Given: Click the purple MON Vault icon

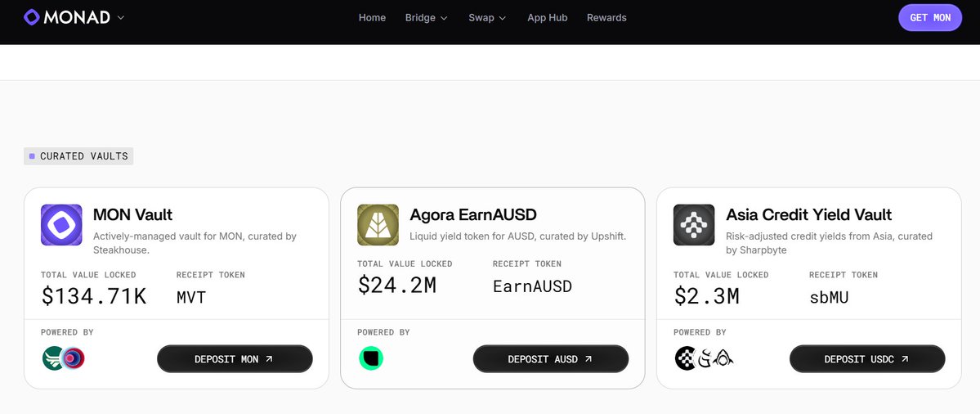Looking at the screenshot, I should 61,224.
